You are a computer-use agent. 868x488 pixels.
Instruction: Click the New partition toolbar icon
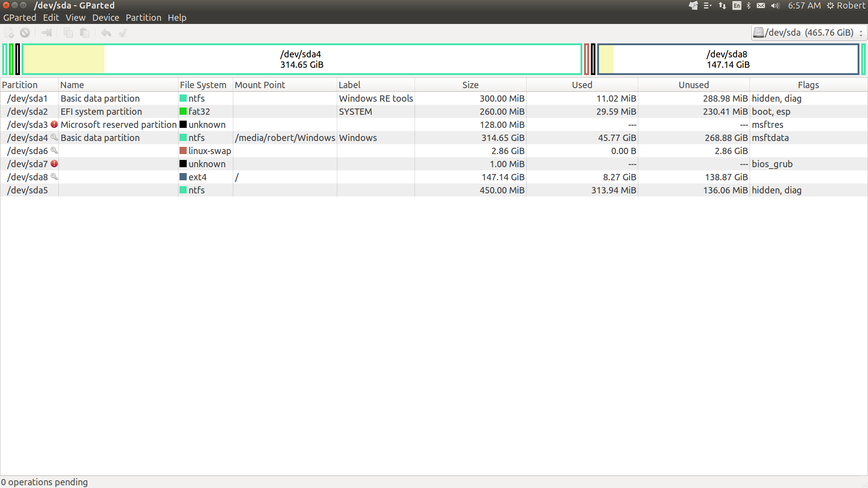pyautogui.click(x=9, y=33)
